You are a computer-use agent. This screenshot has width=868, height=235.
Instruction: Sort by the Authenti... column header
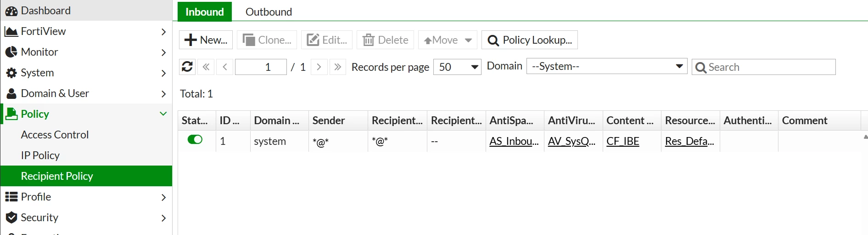(x=749, y=120)
